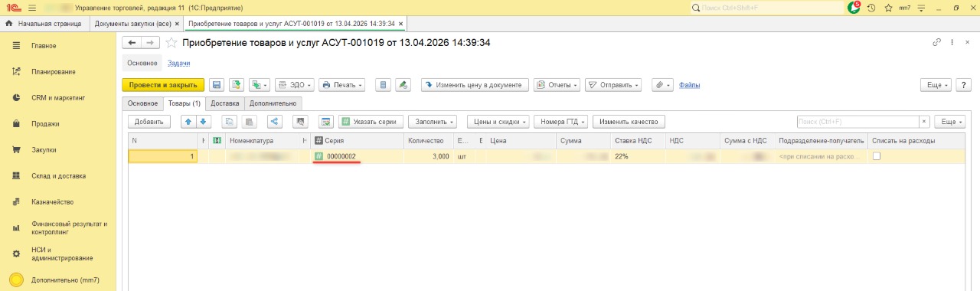980x291 pixels.
Task: Open the favorites star in the top bar
Action: coord(888,8)
